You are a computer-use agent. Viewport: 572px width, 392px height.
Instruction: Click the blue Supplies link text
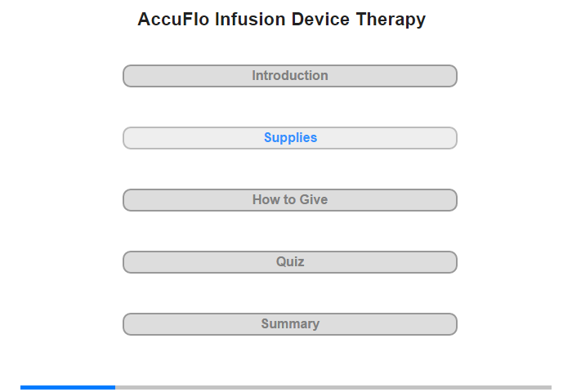[x=290, y=137]
